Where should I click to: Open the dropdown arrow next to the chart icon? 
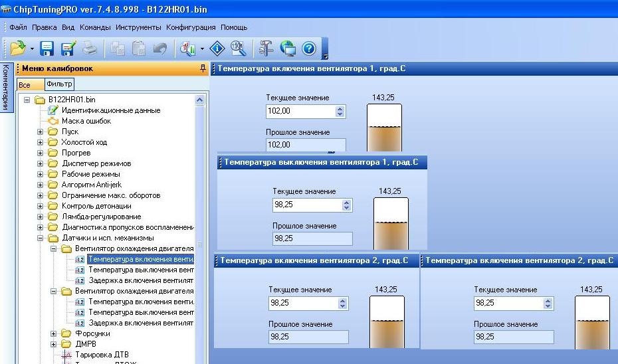(202, 49)
